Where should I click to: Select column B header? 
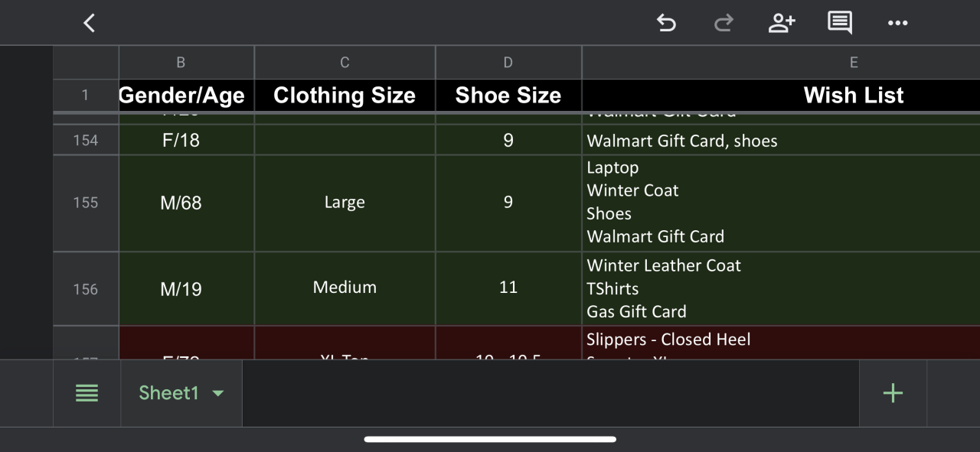point(181,63)
